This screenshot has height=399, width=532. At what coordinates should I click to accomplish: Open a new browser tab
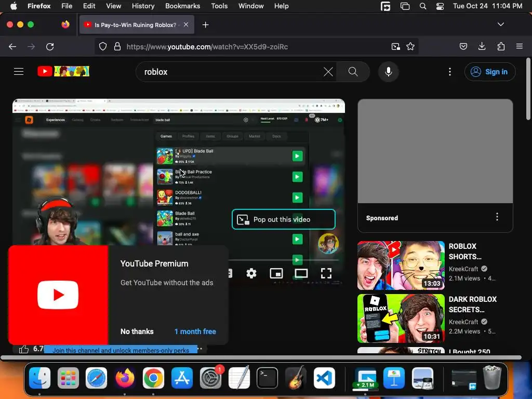click(x=205, y=25)
